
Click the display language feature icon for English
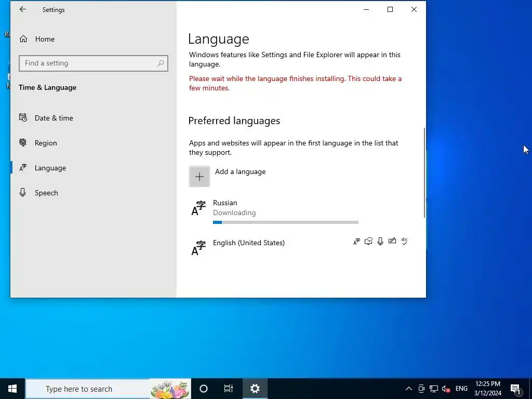click(356, 241)
